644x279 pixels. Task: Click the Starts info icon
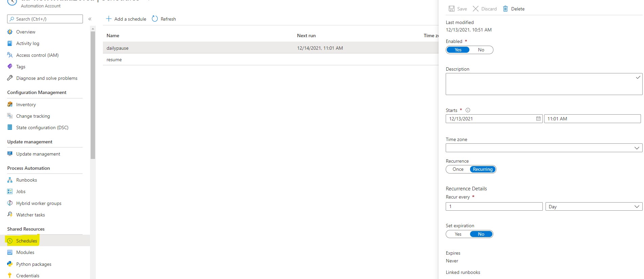click(x=468, y=110)
